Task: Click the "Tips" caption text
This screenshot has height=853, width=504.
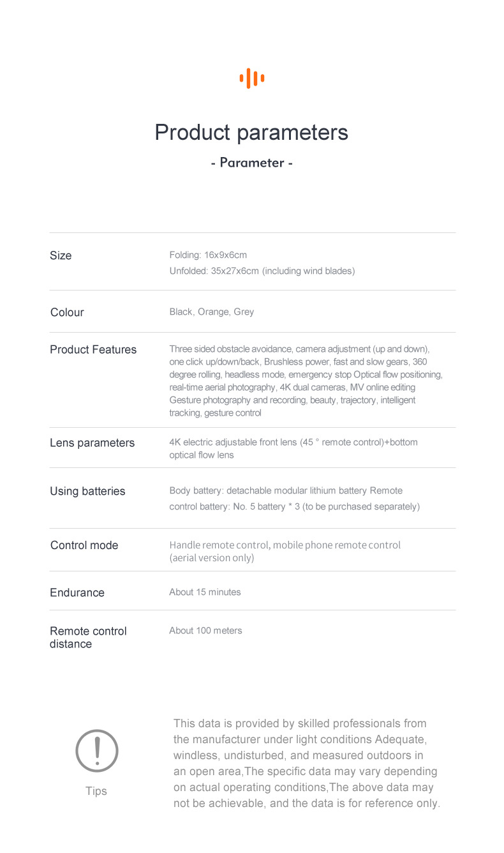Action: tap(96, 791)
